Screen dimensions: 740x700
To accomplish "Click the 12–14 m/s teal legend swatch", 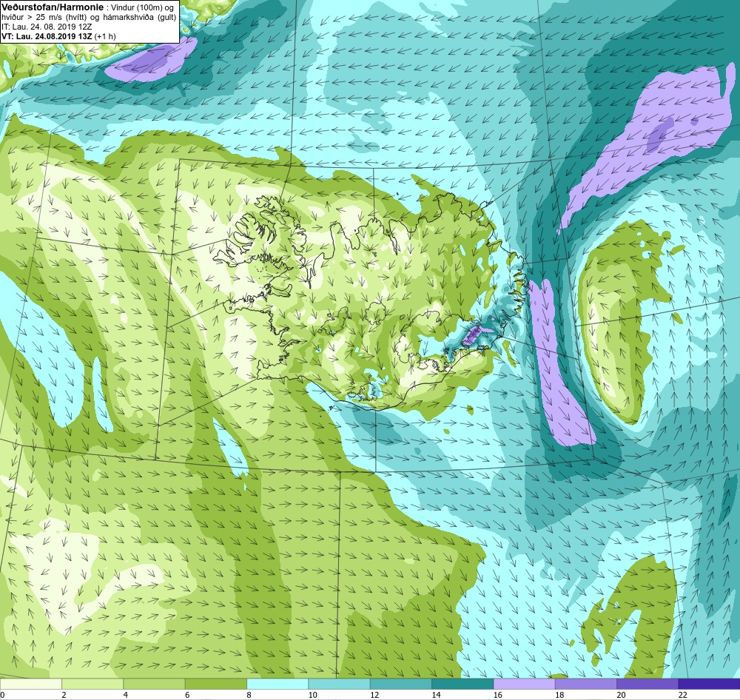I will (400, 684).
